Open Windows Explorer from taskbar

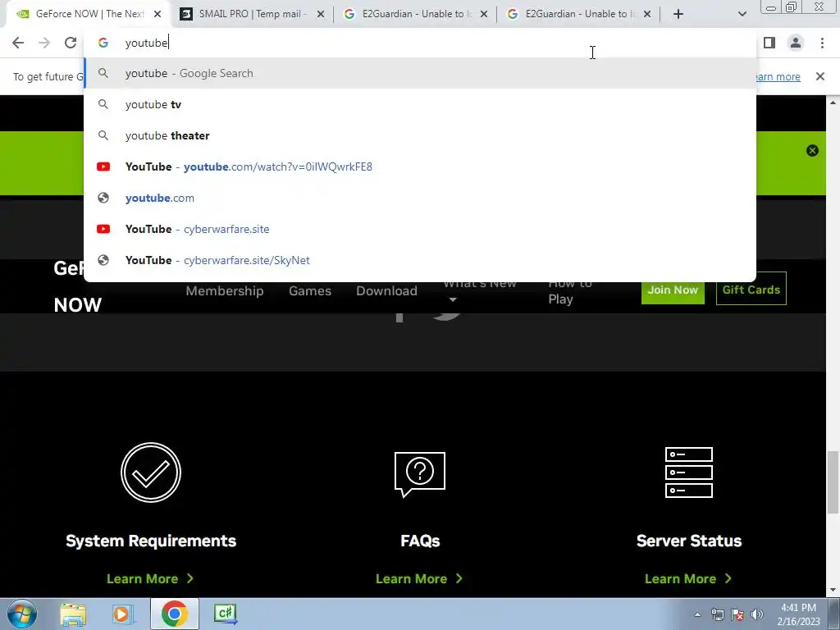[x=73, y=614]
